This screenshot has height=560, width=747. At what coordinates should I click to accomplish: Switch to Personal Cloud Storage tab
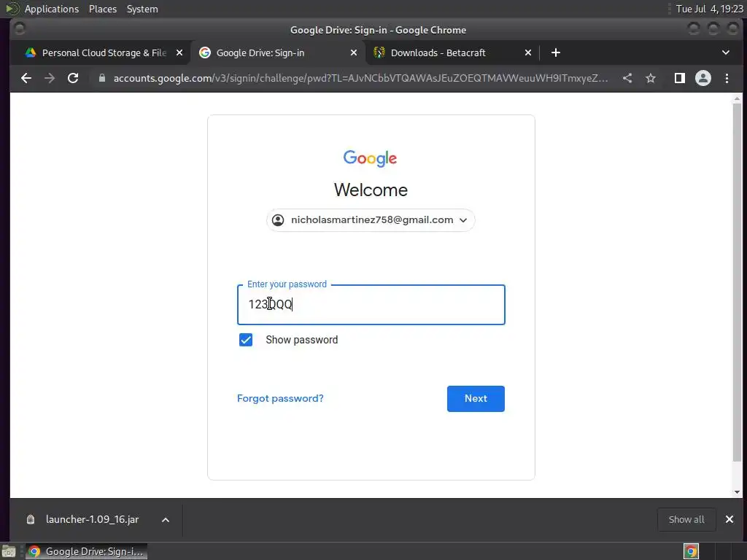[x=104, y=52]
